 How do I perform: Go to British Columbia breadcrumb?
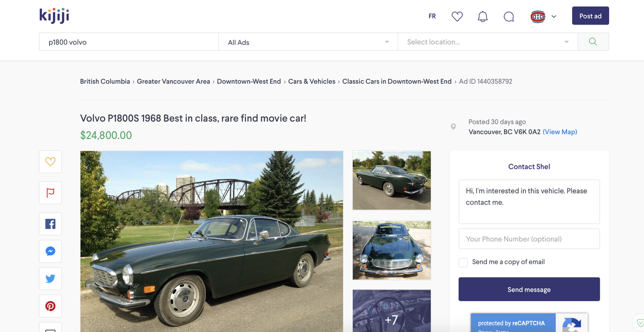point(105,81)
